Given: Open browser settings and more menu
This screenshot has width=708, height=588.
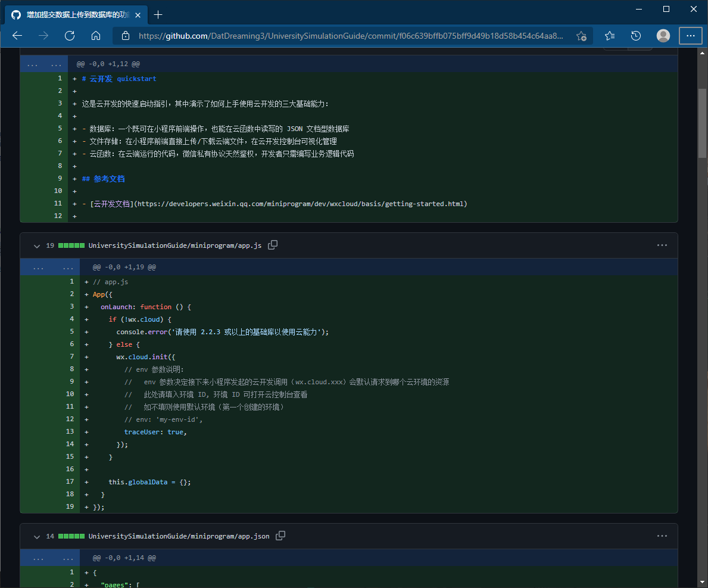Looking at the screenshot, I should coord(690,36).
